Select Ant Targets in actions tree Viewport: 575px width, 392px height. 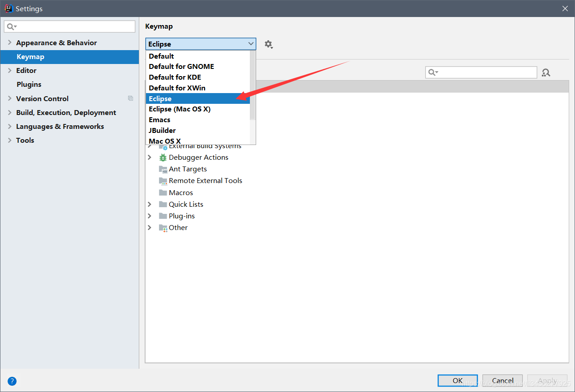[x=188, y=169]
